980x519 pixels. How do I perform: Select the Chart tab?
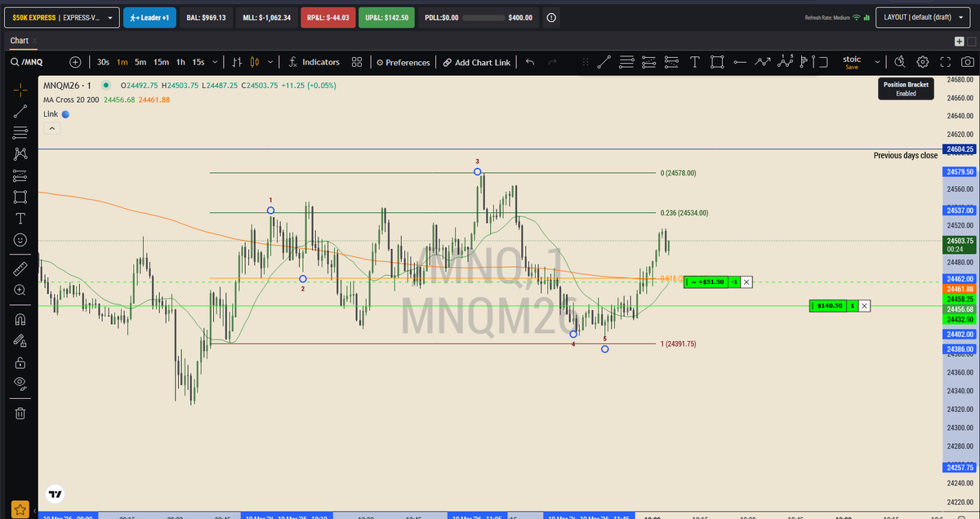coord(19,40)
